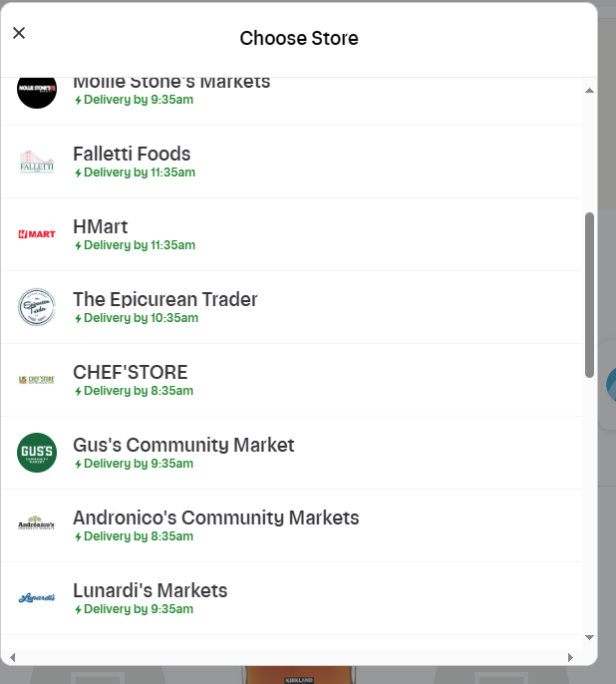
Task: Choose Gus's Community Market
Action: [x=183, y=446]
